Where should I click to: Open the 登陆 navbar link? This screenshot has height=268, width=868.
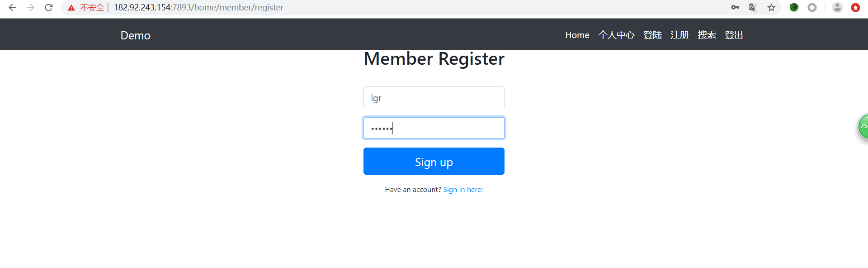[x=652, y=35]
